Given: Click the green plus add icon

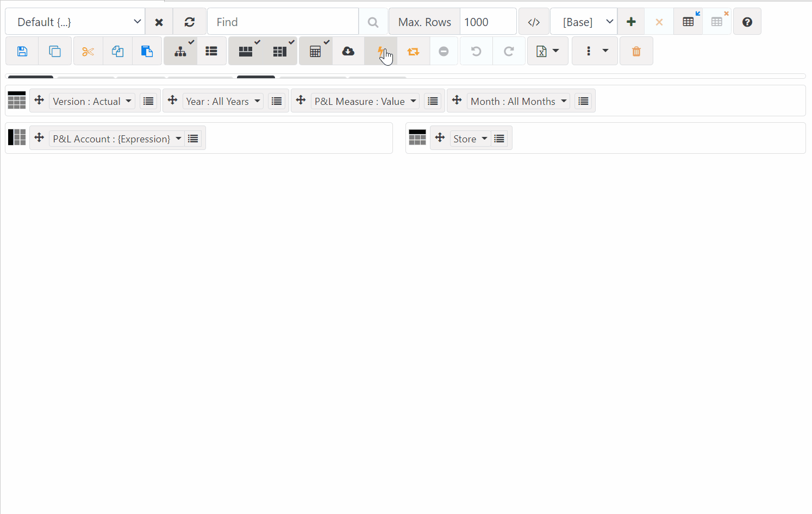Looking at the screenshot, I should coord(631,22).
